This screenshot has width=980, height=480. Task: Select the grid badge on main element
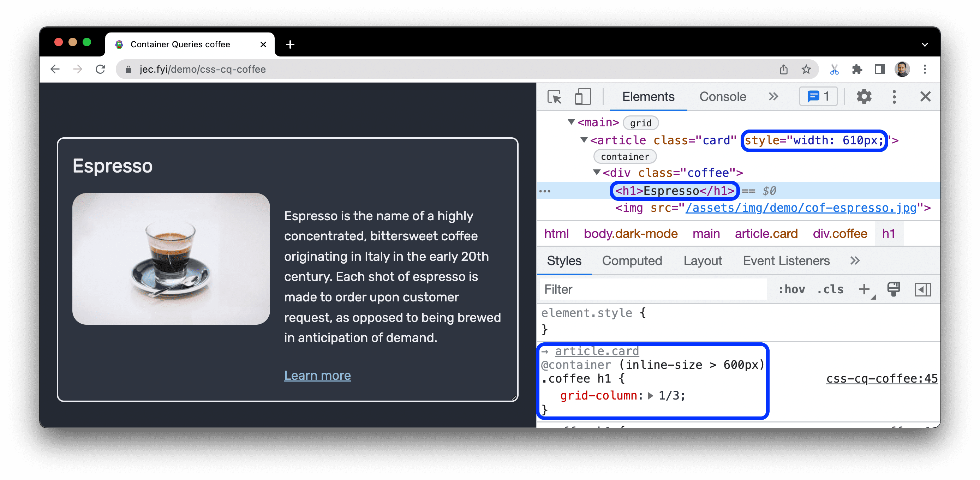pos(640,123)
